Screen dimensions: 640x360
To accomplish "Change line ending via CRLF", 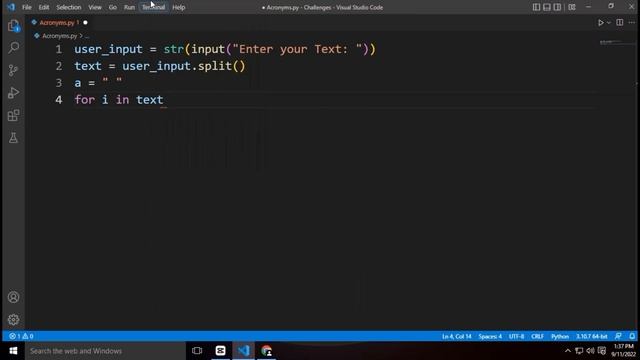I will point(537,336).
